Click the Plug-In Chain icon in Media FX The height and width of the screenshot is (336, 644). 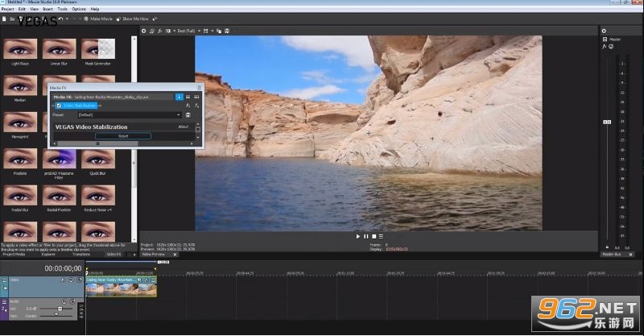(x=188, y=106)
